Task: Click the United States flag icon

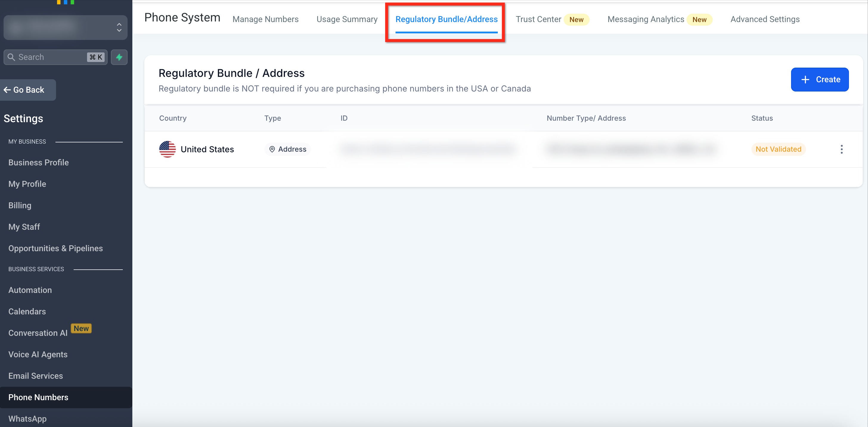Action: 167,149
